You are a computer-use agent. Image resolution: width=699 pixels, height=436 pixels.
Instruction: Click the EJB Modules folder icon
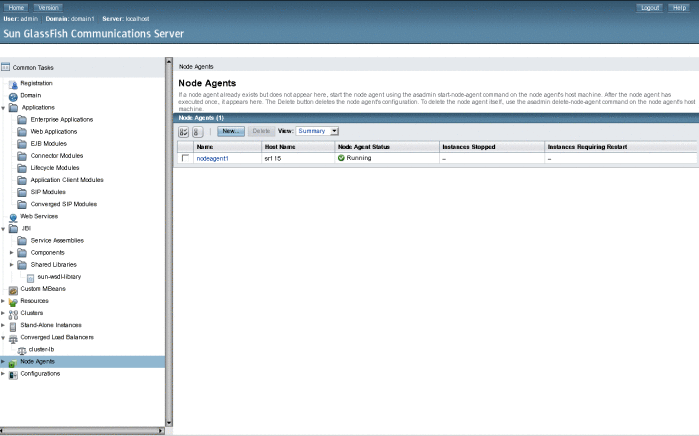point(22,144)
